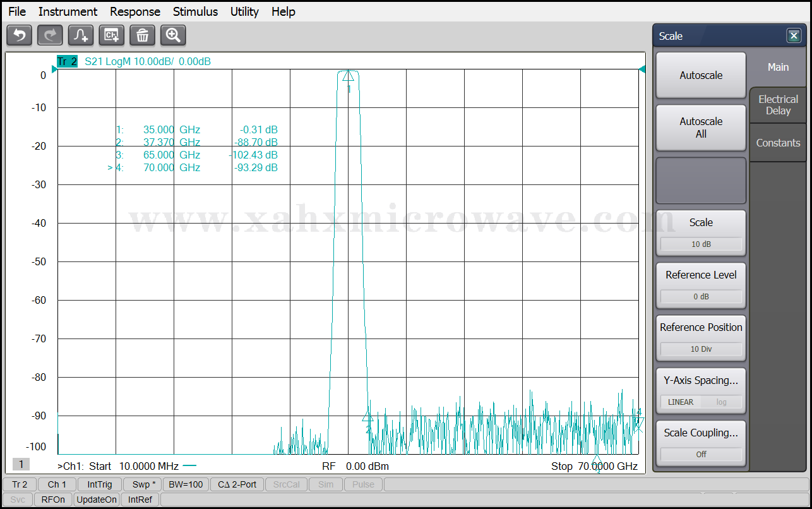Toggle Y-Axis Spacing LINEAR/log switch
Viewport: 812px width, 509px height.
[x=701, y=402]
